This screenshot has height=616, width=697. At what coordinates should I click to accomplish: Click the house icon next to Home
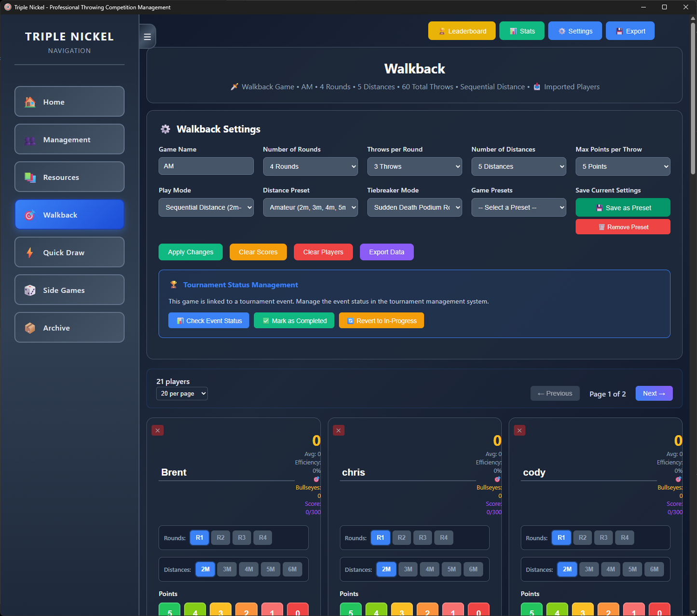click(30, 102)
